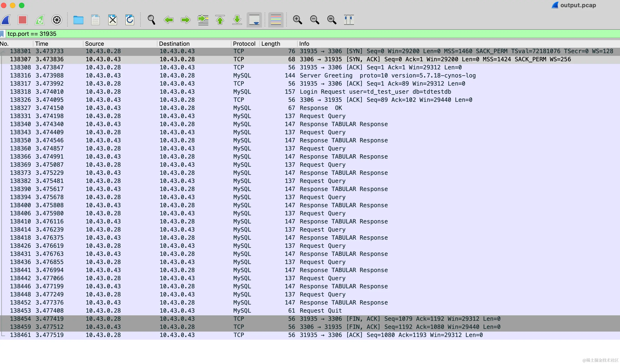
Task: Zoom in main window text
Action: (297, 20)
